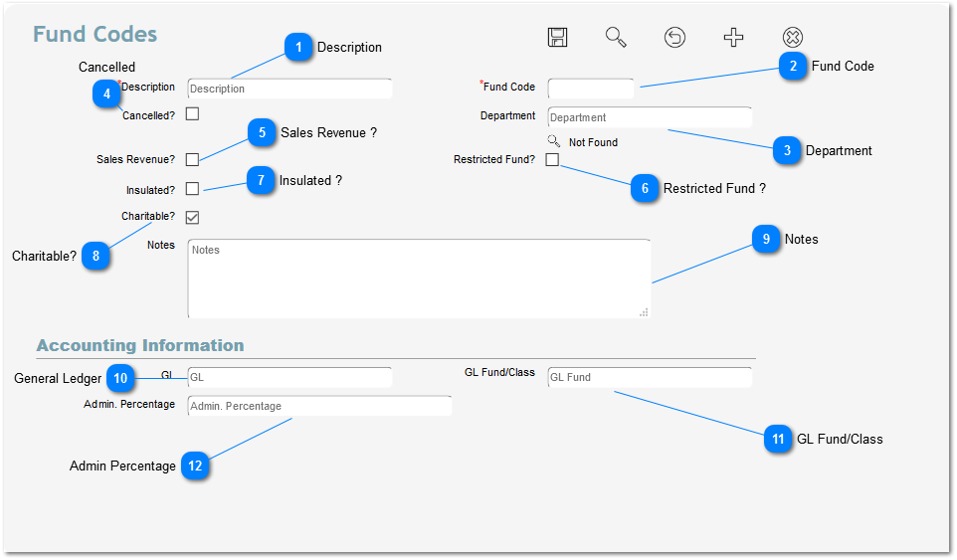This screenshot has width=957, height=560.
Task: Click the Add new plus icon
Action: pyautogui.click(x=733, y=38)
